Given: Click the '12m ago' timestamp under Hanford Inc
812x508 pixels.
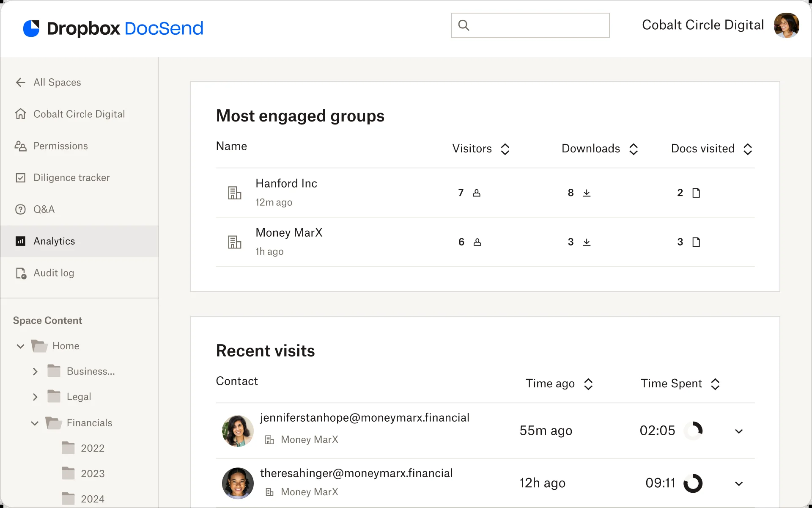Looking at the screenshot, I should coord(274,202).
